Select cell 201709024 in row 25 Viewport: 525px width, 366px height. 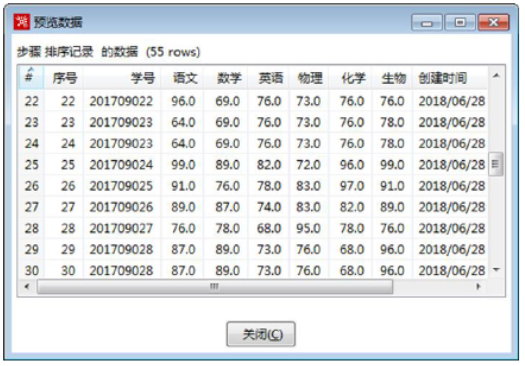click(121, 165)
